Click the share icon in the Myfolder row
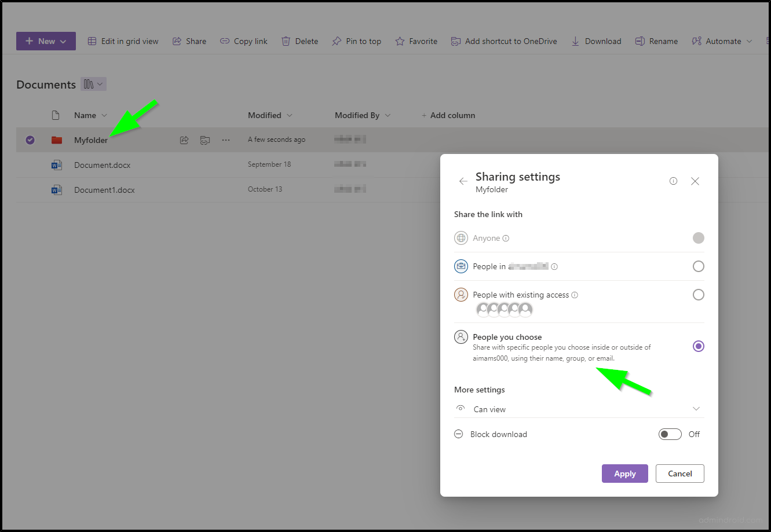The image size is (771, 532). pos(184,140)
